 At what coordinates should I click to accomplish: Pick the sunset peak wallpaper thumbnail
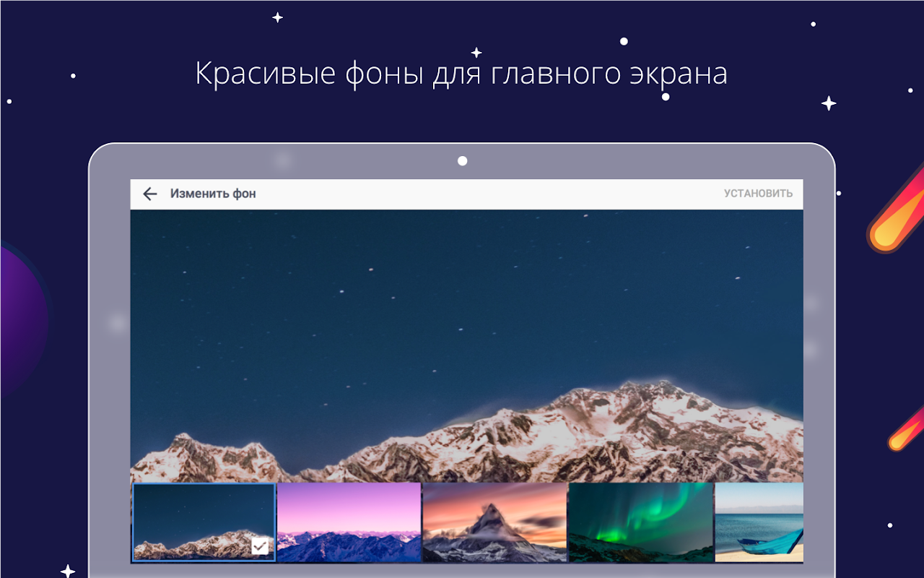click(494, 522)
